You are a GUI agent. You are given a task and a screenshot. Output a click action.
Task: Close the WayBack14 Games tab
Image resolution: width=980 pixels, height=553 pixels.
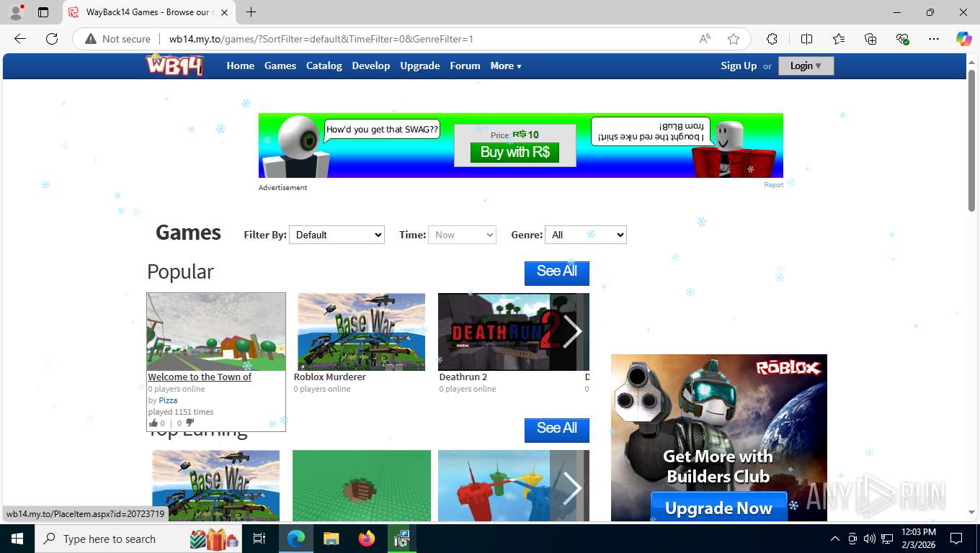pyautogui.click(x=224, y=12)
